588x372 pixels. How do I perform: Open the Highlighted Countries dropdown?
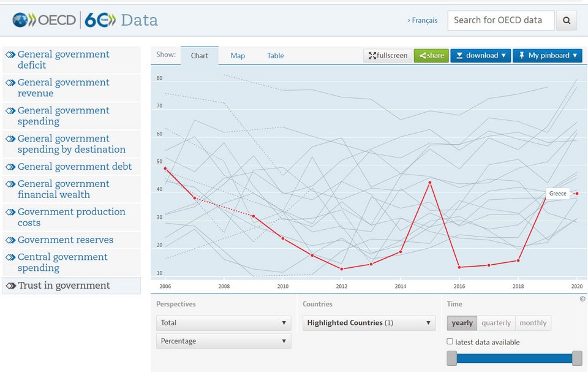coord(369,323)
